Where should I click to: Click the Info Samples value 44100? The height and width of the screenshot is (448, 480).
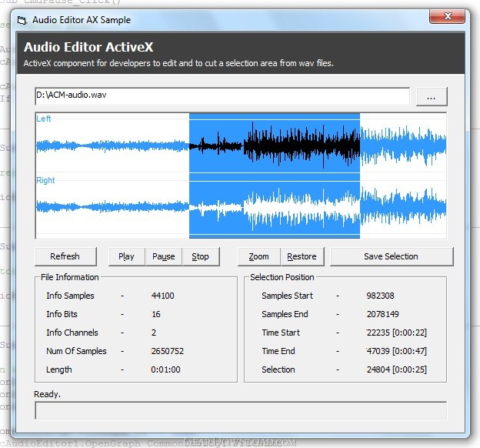point(162,296)
